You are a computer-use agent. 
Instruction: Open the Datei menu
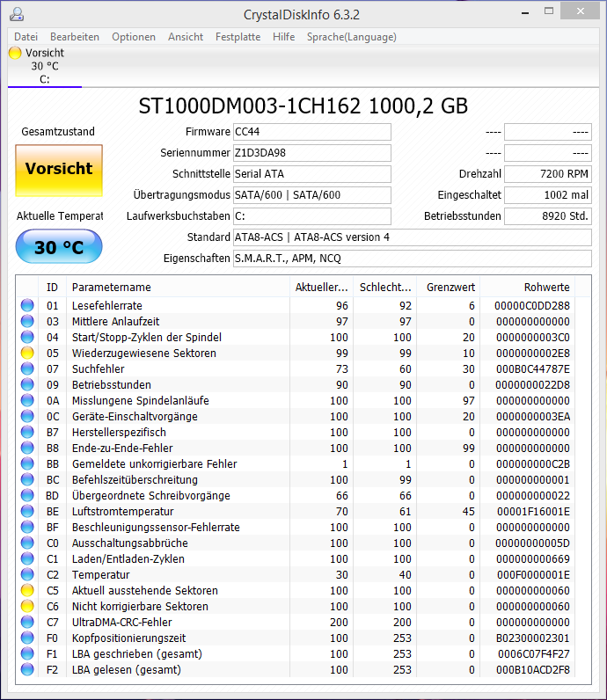[26, 37]
